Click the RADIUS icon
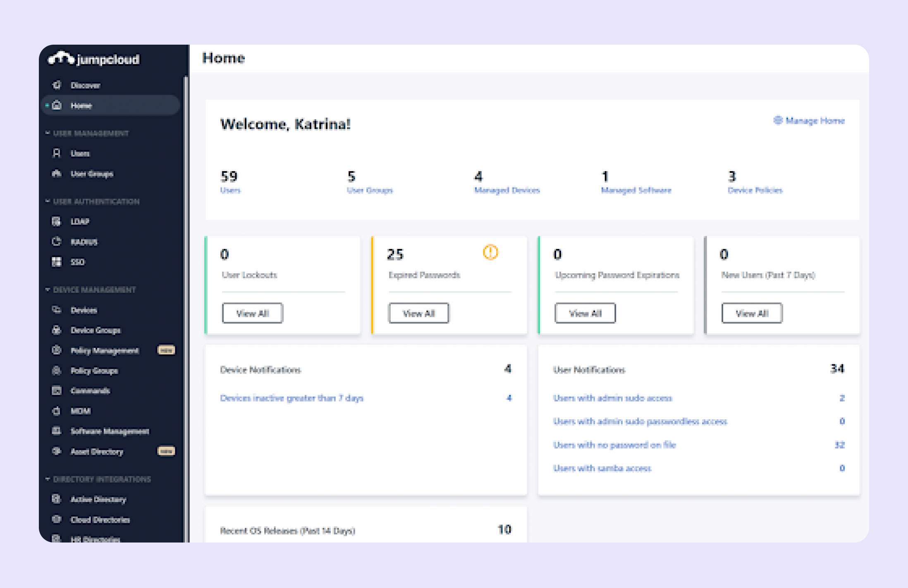Image resolution: width=908 pixels, height=588 pixels. pyautogui.click(x=56, y=241)
